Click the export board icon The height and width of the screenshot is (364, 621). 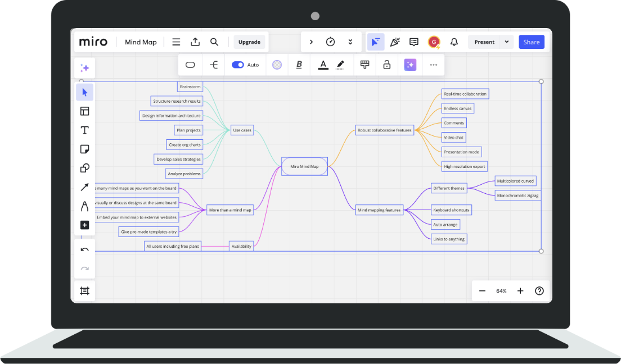[195, 42]
